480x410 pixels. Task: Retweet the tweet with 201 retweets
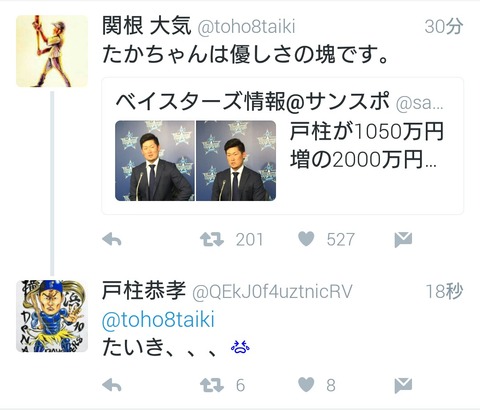tap(212, 239)
